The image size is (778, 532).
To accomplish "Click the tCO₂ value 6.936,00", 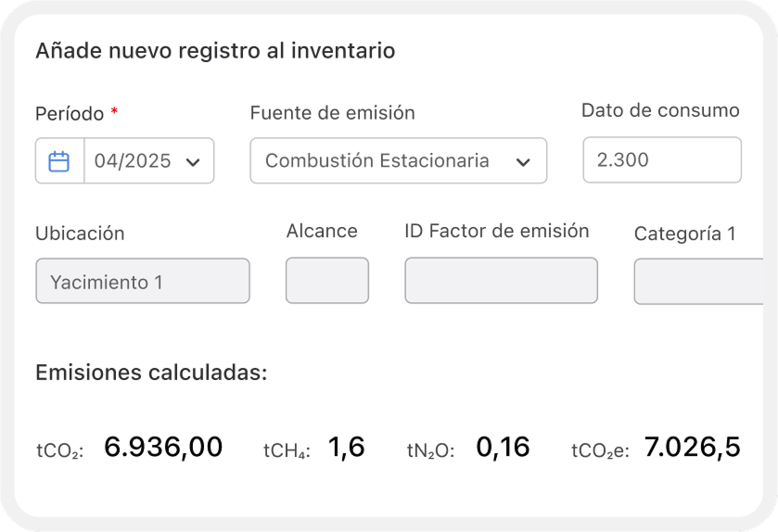I will coord(163,448).
